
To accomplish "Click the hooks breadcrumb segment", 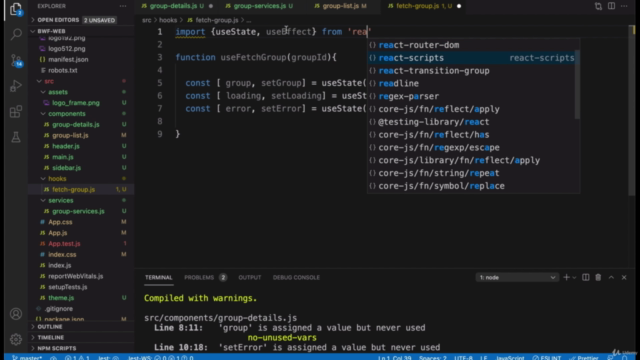I will (168, 20).
